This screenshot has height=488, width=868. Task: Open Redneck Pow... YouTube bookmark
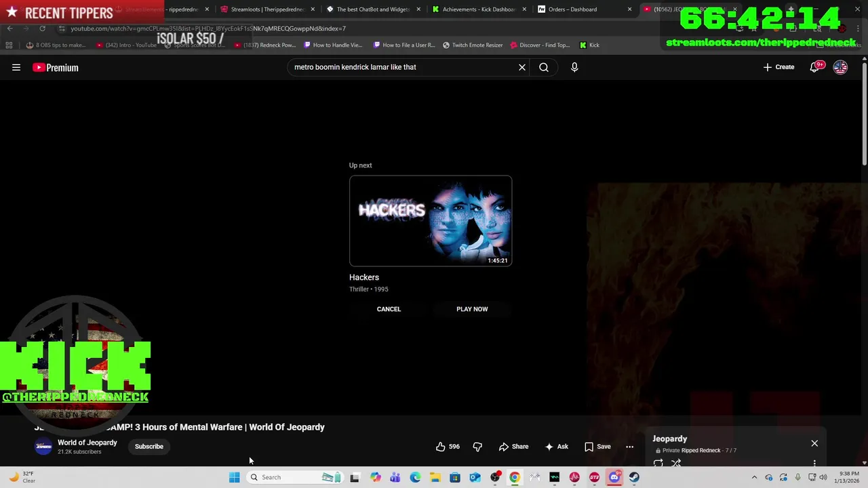point(264,45)
